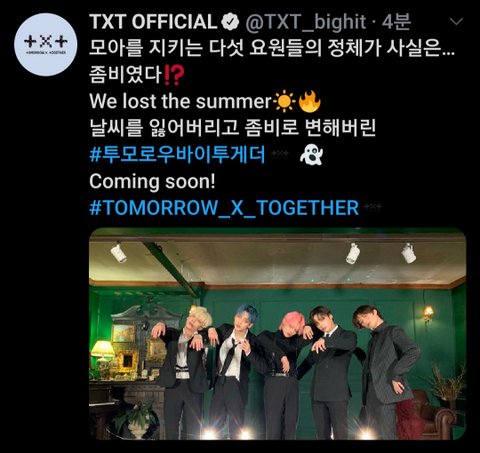Click the verified badge next to TXT OFFICIAL

[x=230, y=22]
